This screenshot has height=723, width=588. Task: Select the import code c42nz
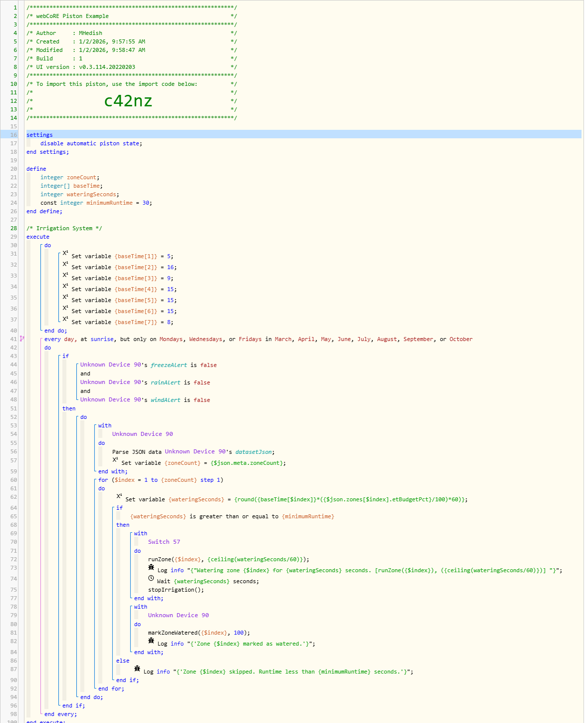click(x=128, y=101)
